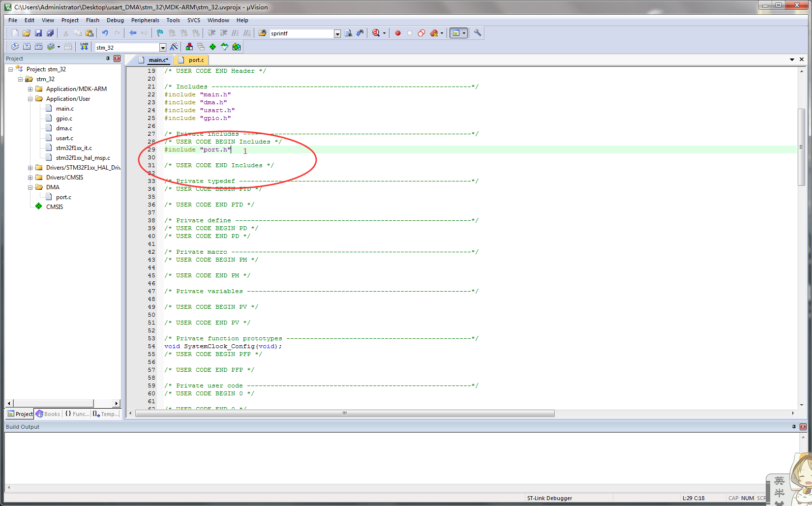Open Configuration wrench icon
This screenshot has width=812, height=506.
coord(478,33)
